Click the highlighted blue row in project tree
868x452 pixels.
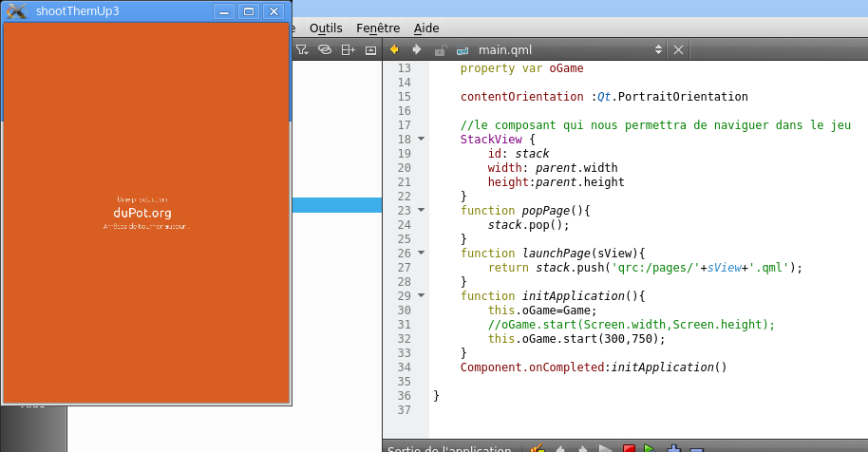point(336,205)
